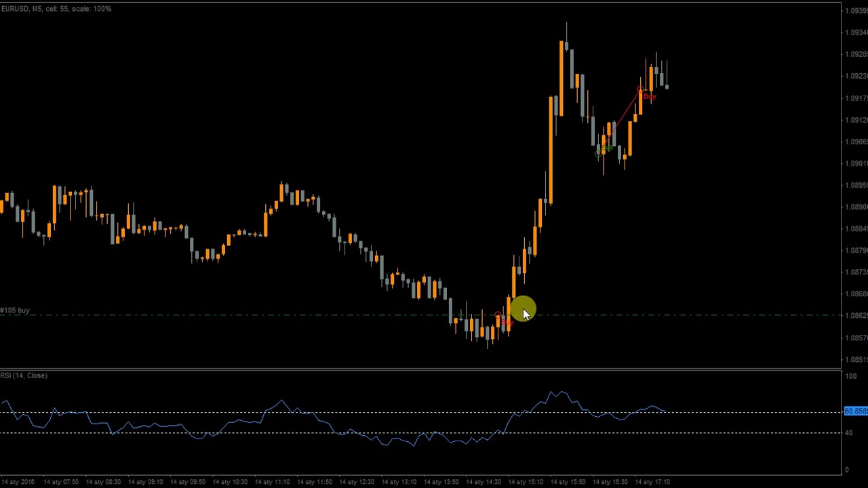868x488 pixels.
Task: Click the 14 sty 10:30 time label
Action: pyautogui.click(x=230, y=482)
